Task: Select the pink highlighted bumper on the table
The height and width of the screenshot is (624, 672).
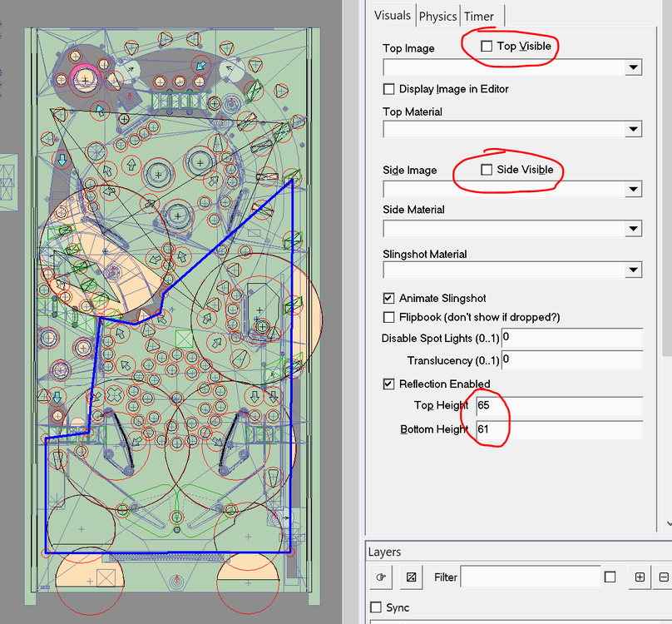Action: pos(86,79)
